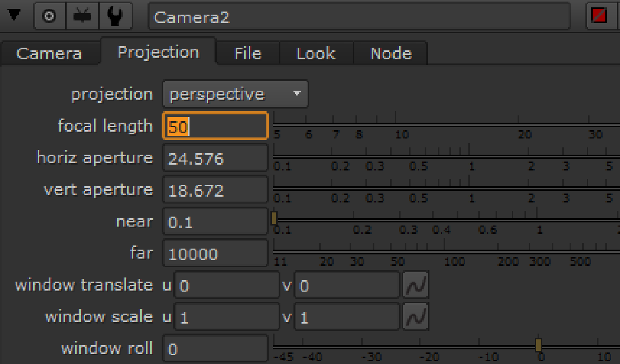
Task: Switch to the Camera tab
Action: (49, 53)
